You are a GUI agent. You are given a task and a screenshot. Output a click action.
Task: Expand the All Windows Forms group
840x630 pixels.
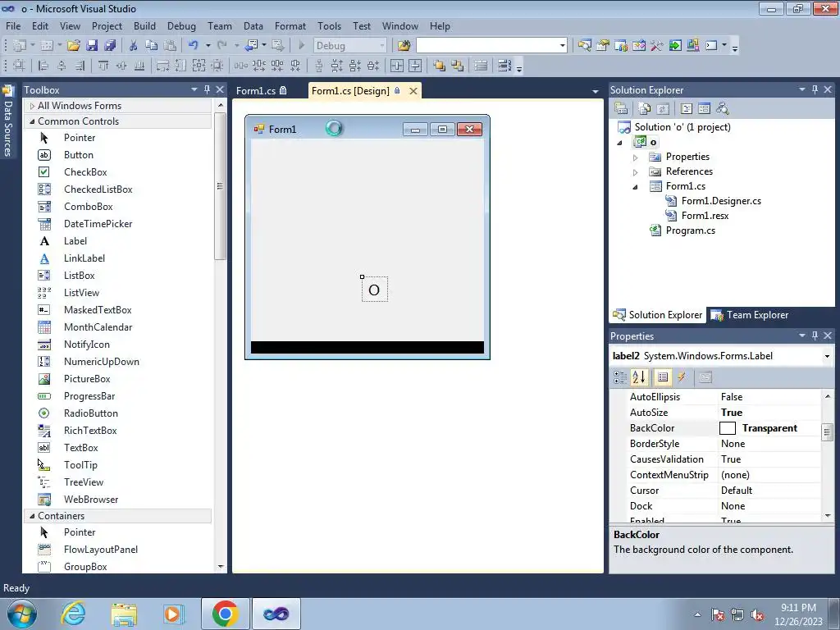[x=32, y=106]
